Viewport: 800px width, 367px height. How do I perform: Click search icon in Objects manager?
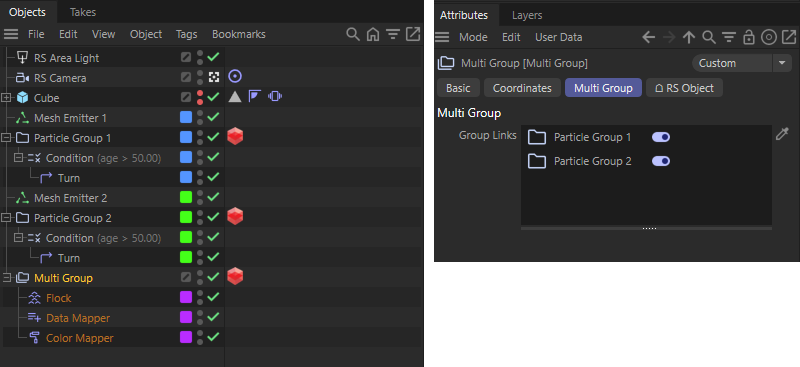coord(353,34)
